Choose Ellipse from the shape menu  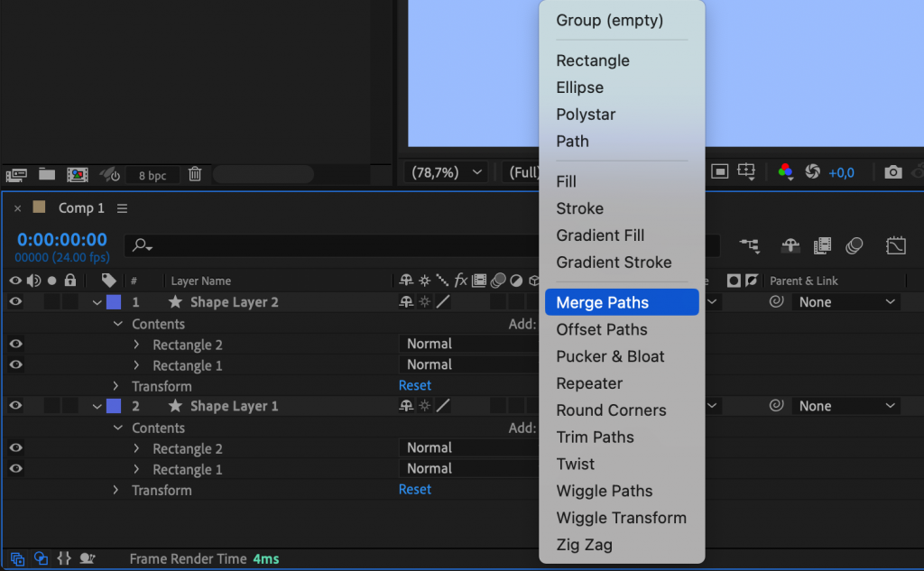578,87
